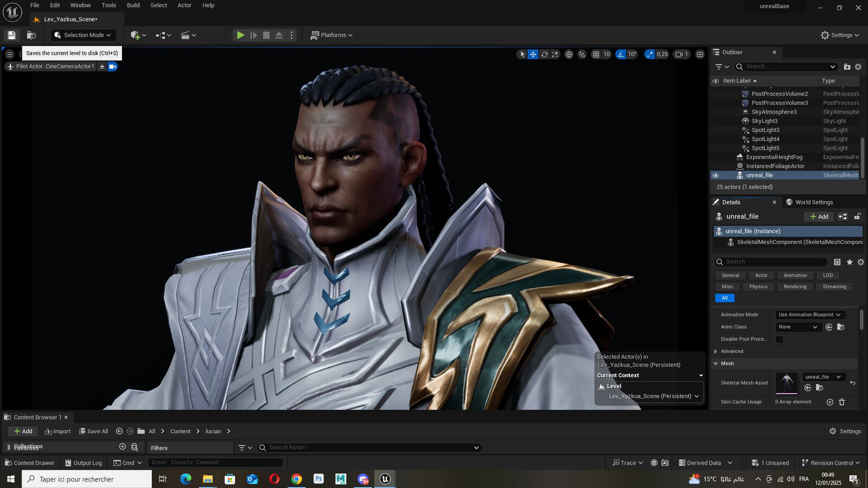Create new folder in Outliner

click(x=847, y=67)
